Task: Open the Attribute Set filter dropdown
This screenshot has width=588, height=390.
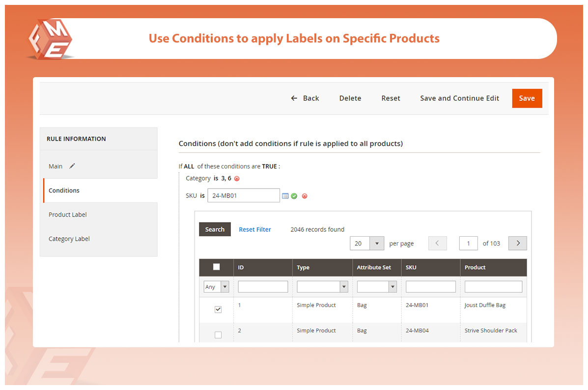Action: [x=376, y=287]
